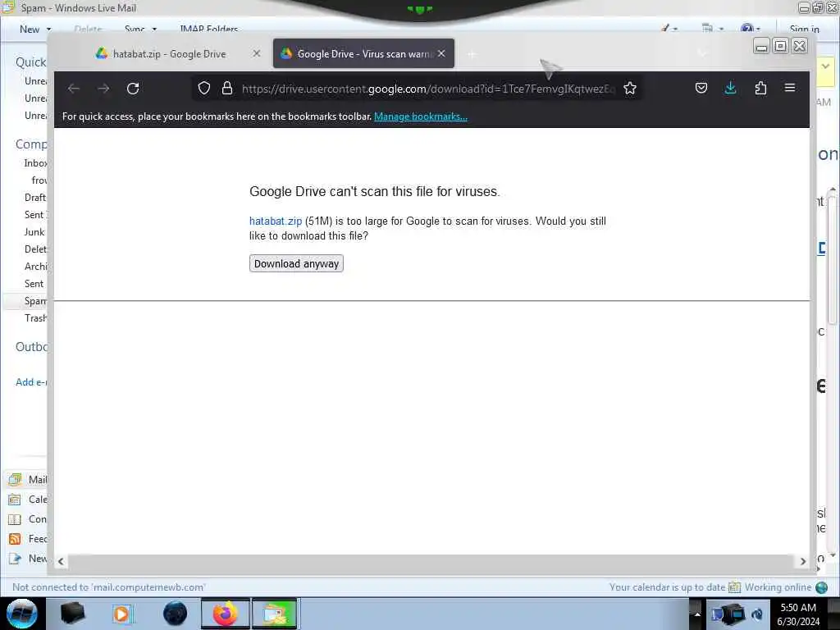Open the Windows Start menu
840x630 pixels.
[x=22, y=614]
